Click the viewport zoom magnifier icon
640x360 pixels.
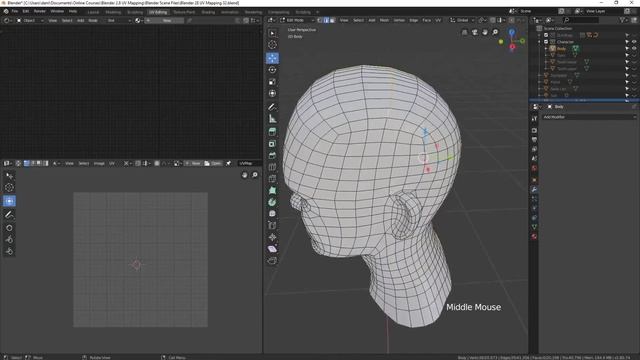click(495, 32)
